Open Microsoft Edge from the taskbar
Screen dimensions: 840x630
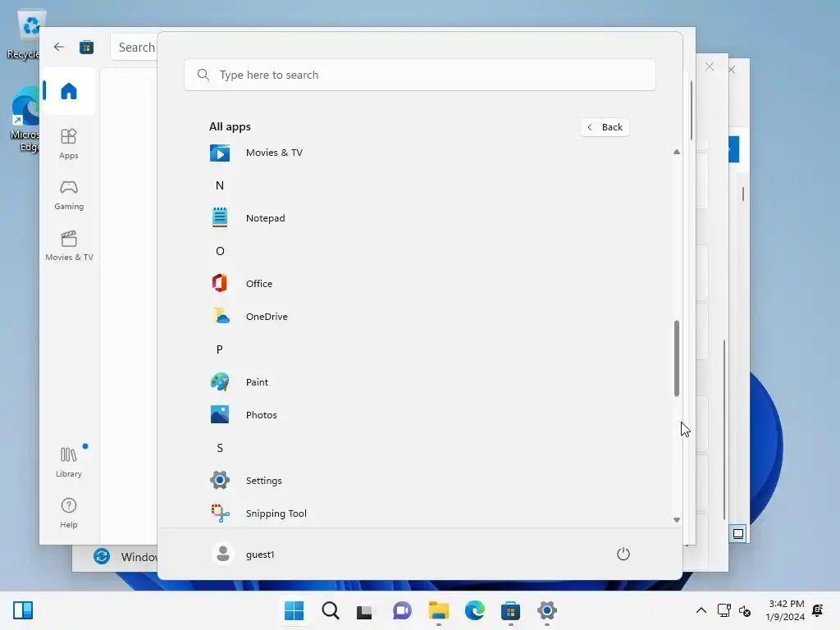474,610
